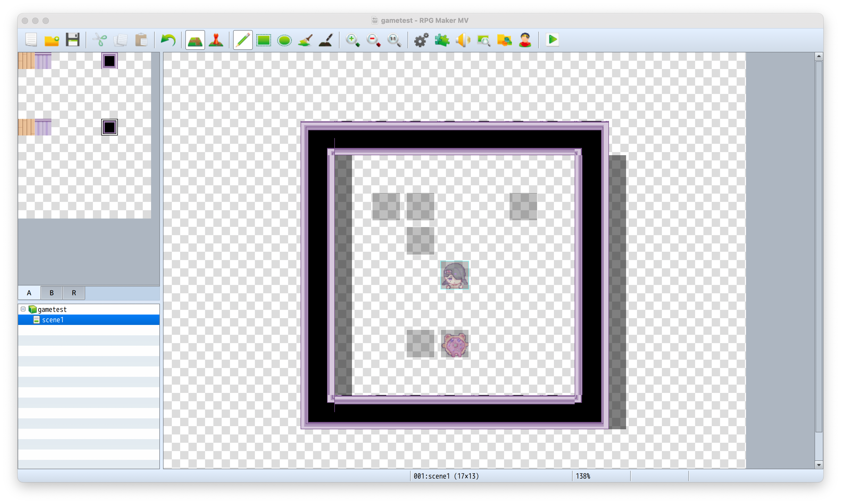Zoom out of the map
Image resolution: width=841 pixels, height=504 pixels.
tap(373, 40)
